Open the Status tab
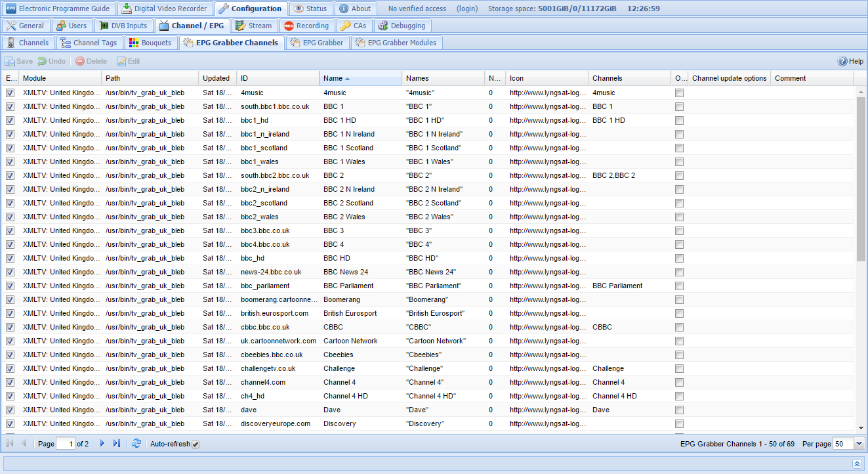Viewport: 868px width, 474px height. (x=310, y=9)
